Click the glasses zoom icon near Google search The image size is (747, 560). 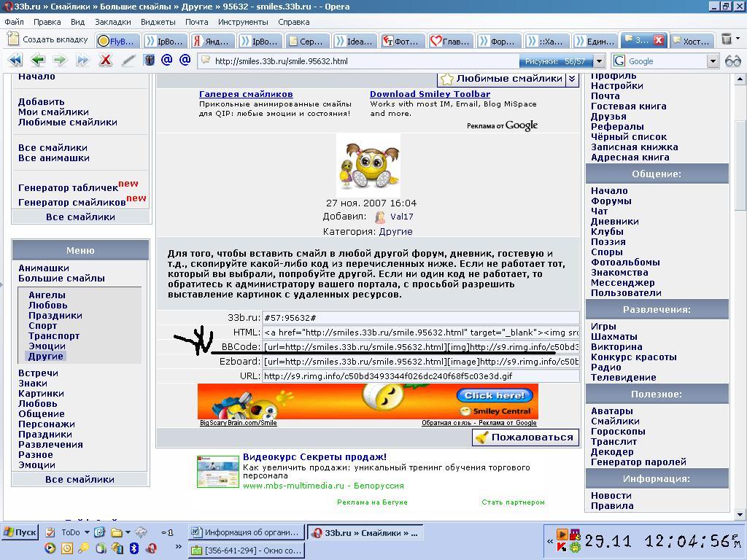click(734, 61)
